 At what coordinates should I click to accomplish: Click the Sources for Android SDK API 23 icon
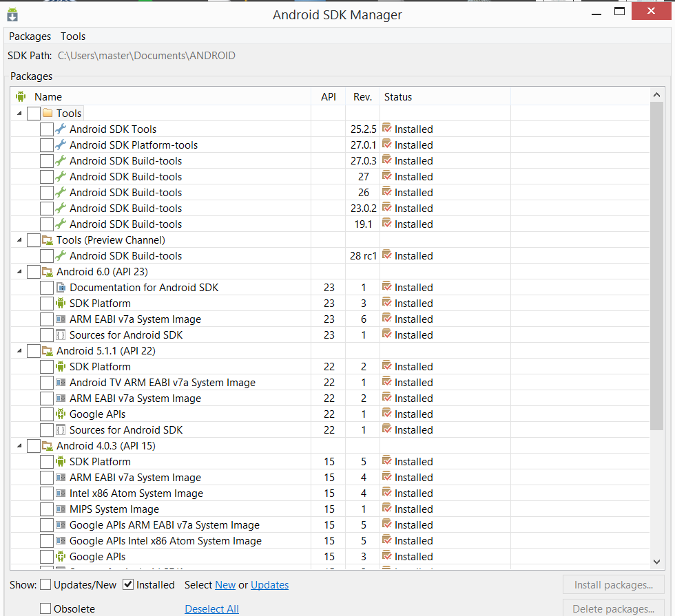click(x=61, y=335)
